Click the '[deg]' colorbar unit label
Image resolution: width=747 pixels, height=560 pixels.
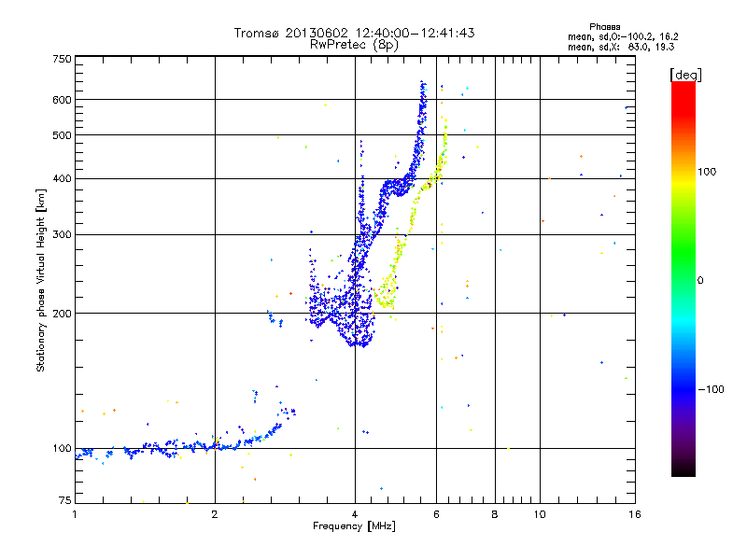click(685, 76)
